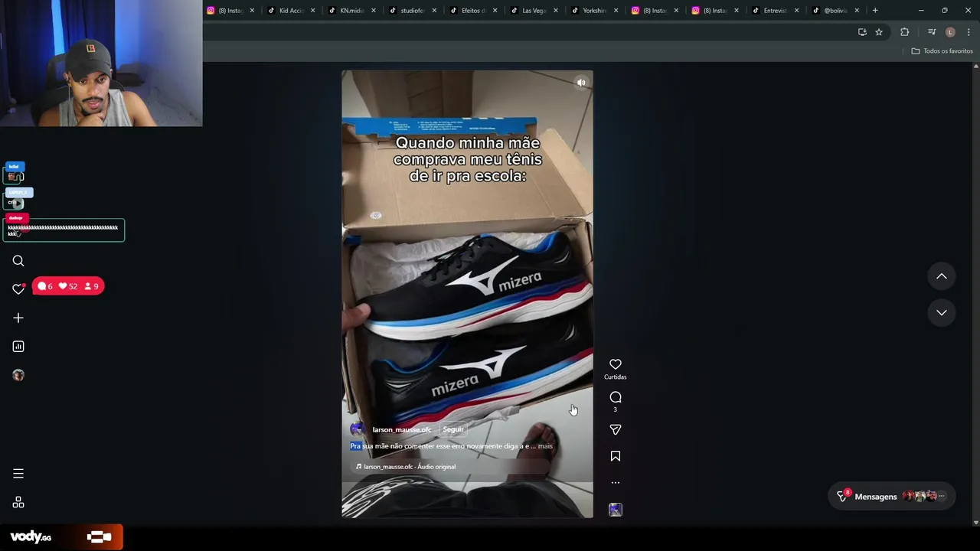Viewport: 980px width, 551px height.
Task: Open a new browser tab
Action: pyautogui.click(x=875, y=11)
